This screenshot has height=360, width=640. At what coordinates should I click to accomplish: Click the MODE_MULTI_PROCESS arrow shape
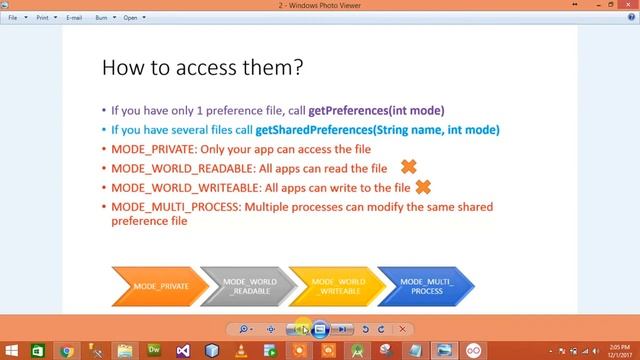[426, 286]
